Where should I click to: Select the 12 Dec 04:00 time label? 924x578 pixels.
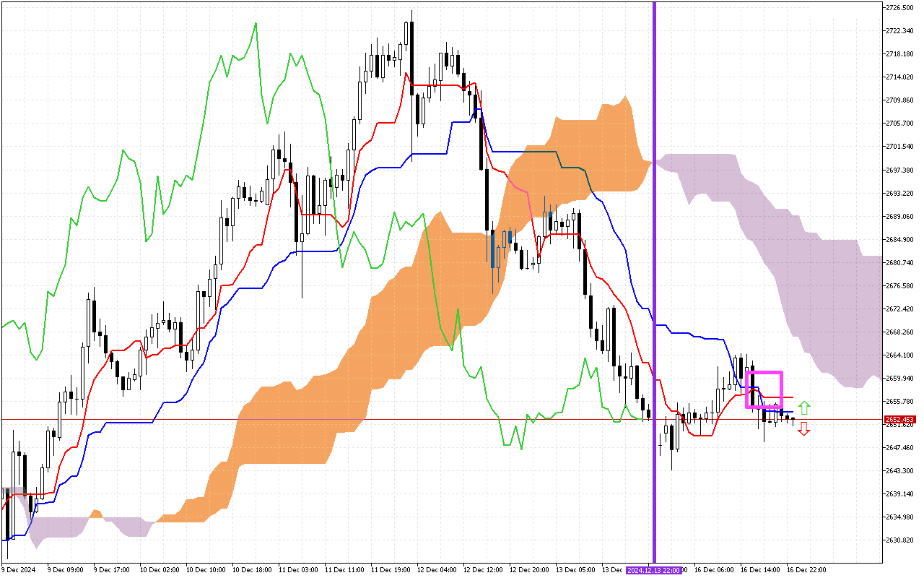click(438, 570)
